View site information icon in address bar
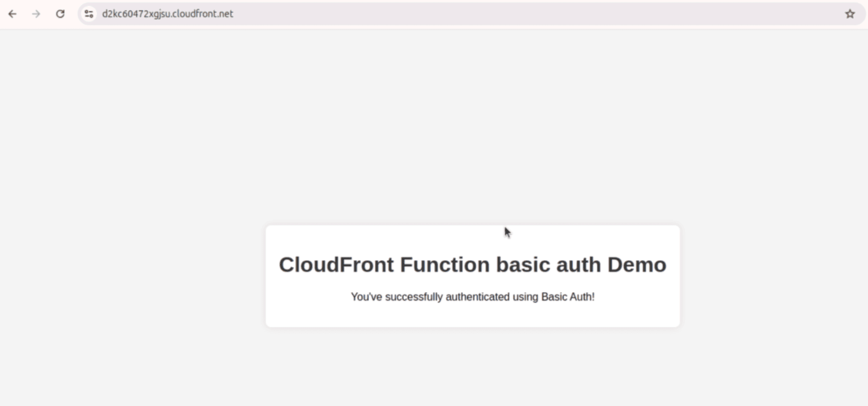 click(89, 14)
